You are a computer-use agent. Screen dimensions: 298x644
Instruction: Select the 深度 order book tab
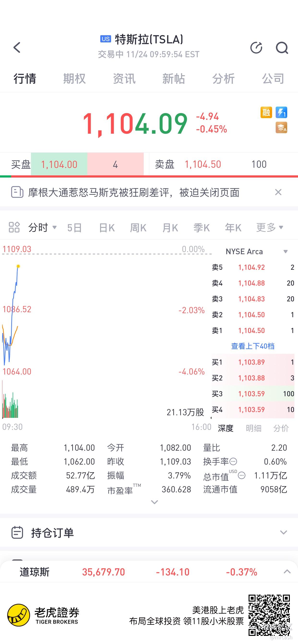225,428
